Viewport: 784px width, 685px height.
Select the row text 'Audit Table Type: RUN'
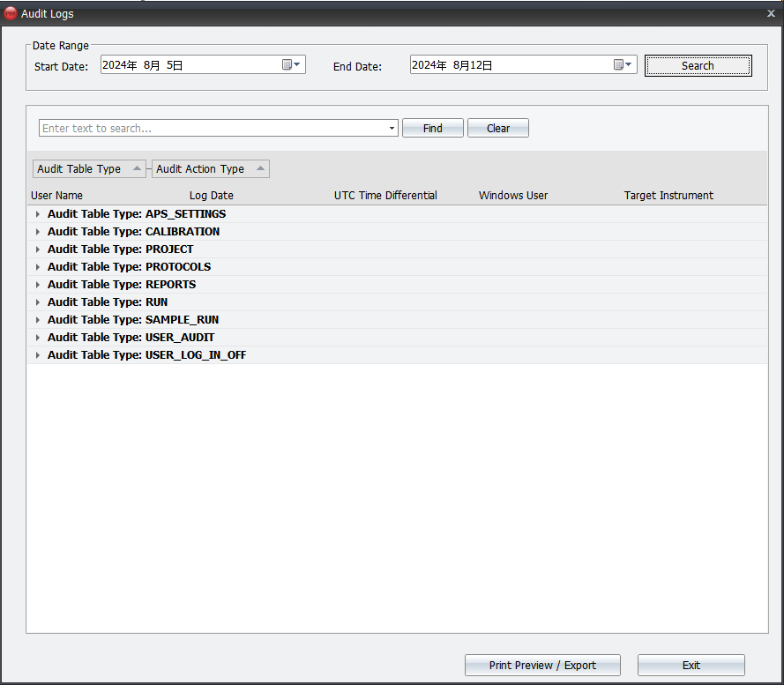(108, 302)
